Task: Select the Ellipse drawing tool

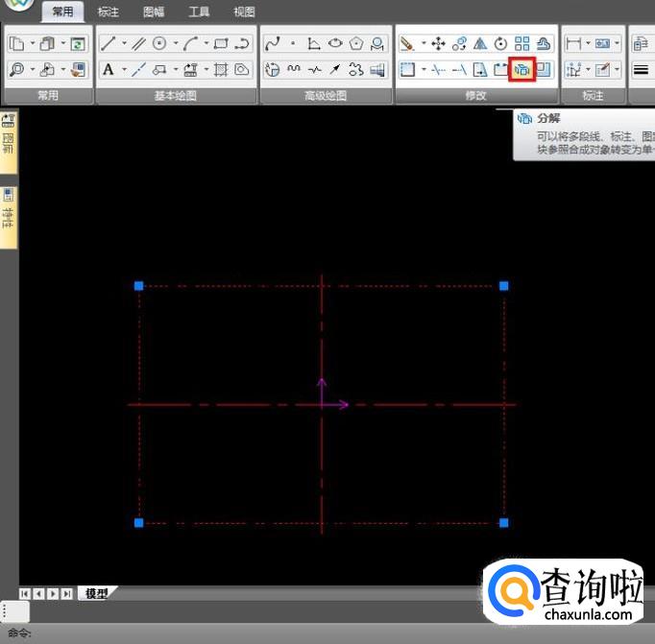Action: click(x=335, y=43)
